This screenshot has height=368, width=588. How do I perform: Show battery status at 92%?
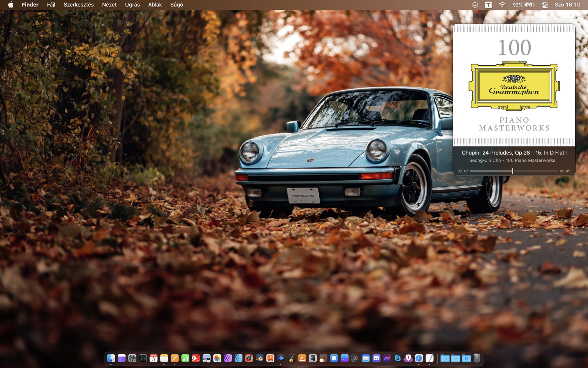click(x=524, y=5)
